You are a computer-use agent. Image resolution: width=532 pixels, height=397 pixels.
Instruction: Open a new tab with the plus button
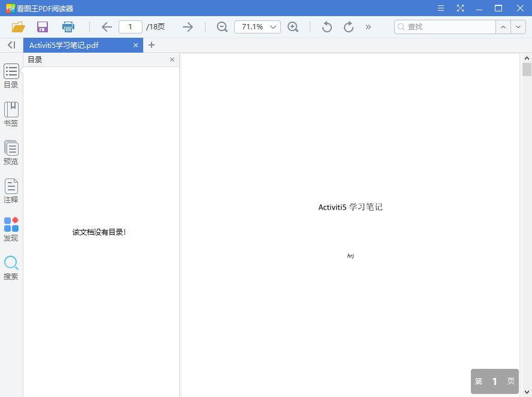(x=152, y=45)
